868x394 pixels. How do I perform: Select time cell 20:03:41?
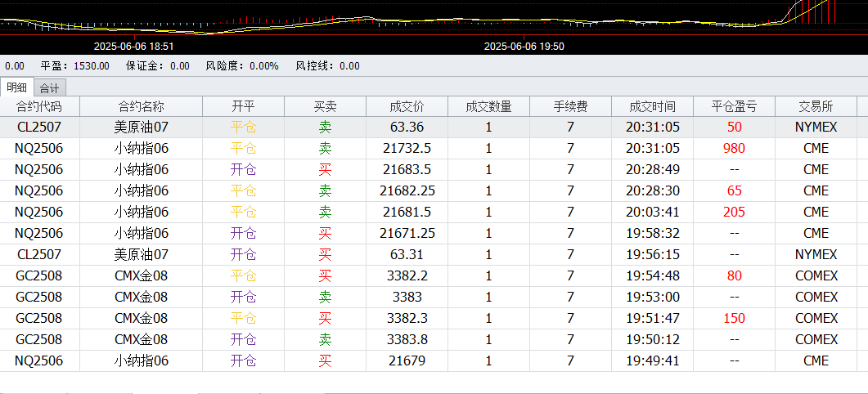(x=653, y=212)
